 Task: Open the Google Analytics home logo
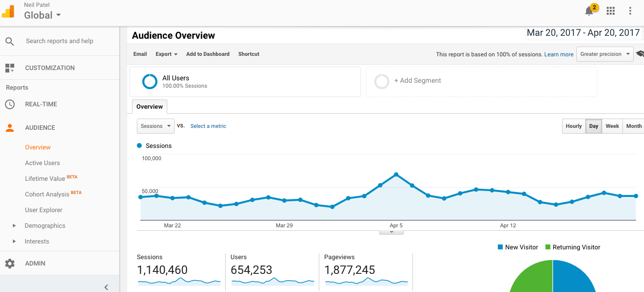(x=8, y=10)
